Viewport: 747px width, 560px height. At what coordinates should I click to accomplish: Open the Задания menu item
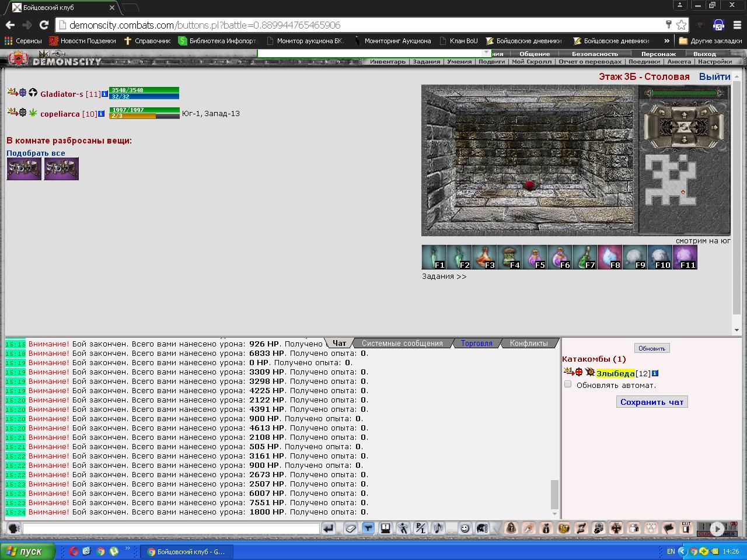(426, 61)
